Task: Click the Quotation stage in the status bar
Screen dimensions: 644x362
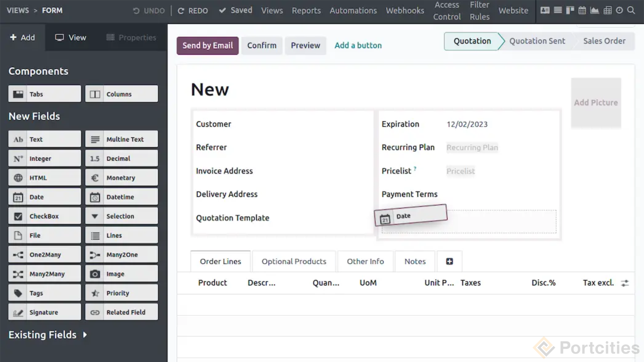Action: pos(472,41)
